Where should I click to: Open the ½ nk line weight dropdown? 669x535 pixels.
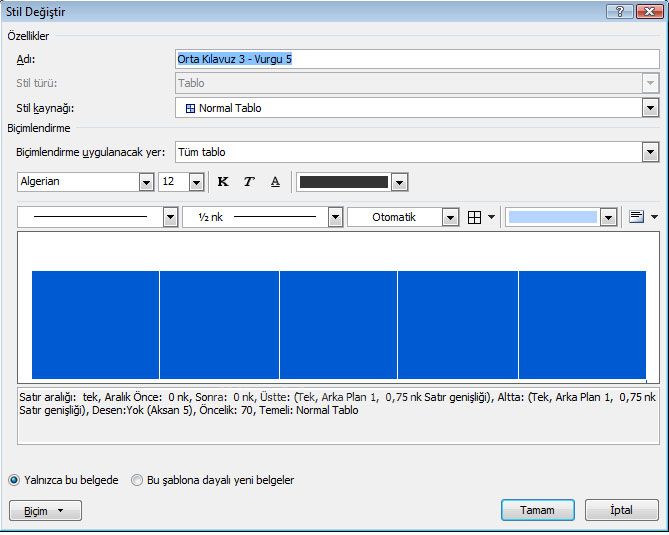pyautogui.click(x=335, y=218)
